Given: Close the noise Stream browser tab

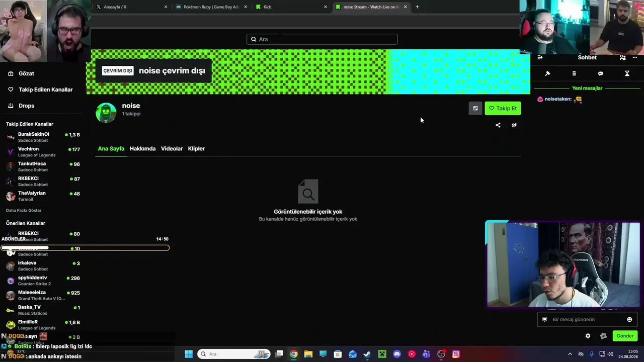Looking at the screenshot, I should click(405, 7).
